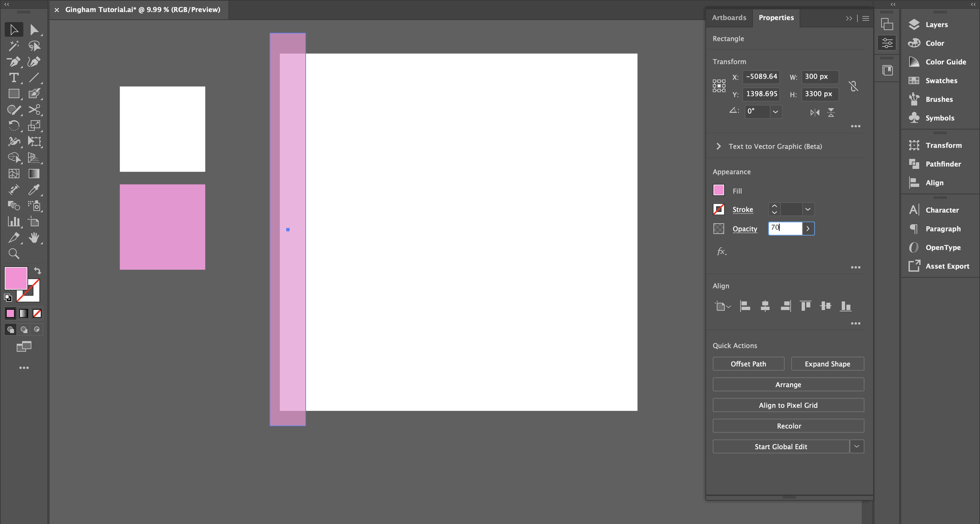Screen dimensions: 980x524
Task: Pick the Eyedropper tool
Action: click(x=34, y=190)
